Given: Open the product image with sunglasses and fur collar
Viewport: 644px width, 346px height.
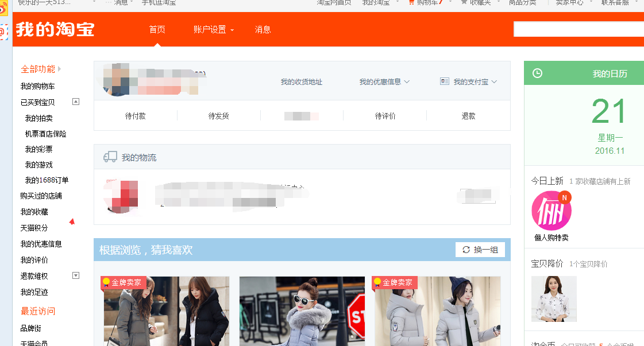Looking at the screenshot, I should pos(302,311).
